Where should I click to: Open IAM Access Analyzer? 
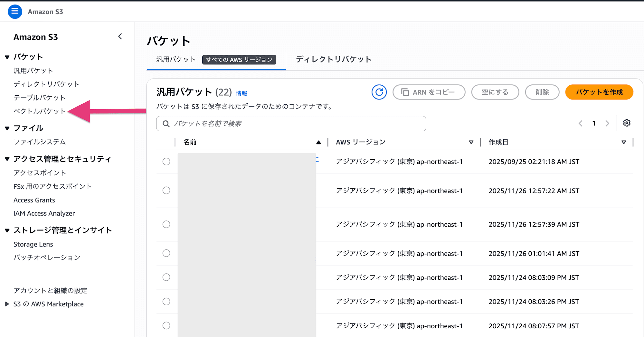point(44,213)
